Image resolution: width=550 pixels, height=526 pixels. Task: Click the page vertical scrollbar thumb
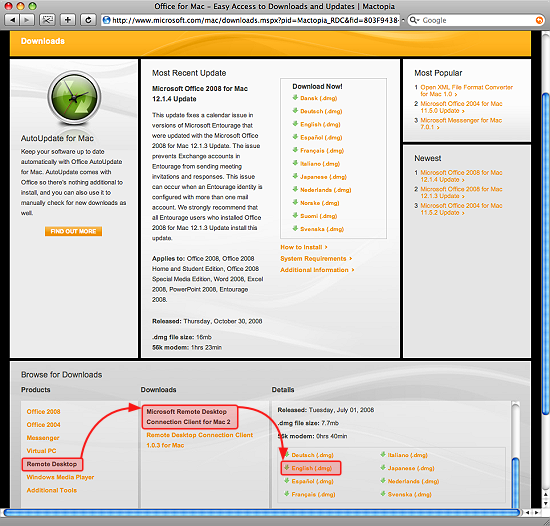[x=546, y=254]
